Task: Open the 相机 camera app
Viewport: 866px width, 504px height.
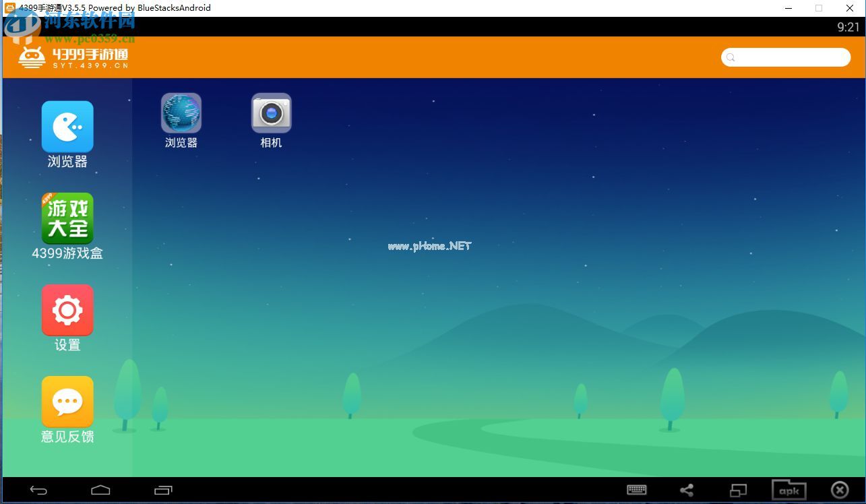Action: pyautogui.click(x=272, y=113)
